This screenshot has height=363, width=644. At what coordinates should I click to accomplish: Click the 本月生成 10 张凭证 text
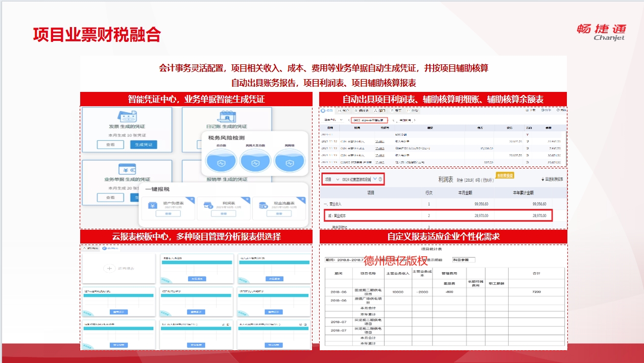click(127, 135)
